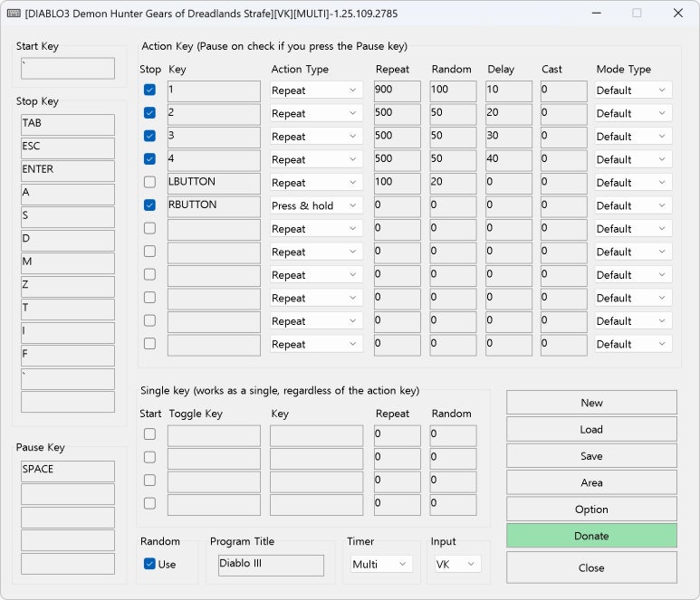
Task: Click the Area button
Action: [x=591, y=482]
